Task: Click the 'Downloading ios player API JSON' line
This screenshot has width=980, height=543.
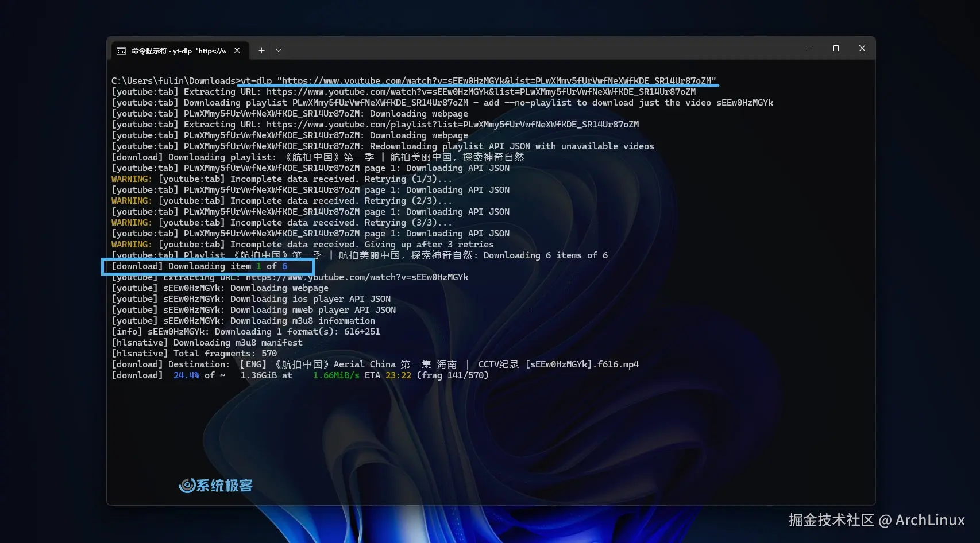Action: click(251, 299)
